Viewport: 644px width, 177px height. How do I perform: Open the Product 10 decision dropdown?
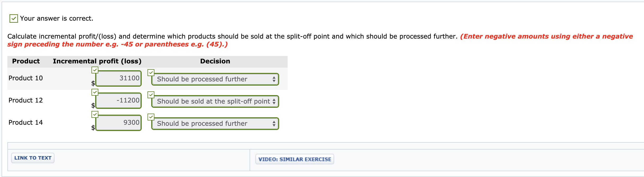pos(215,79)
